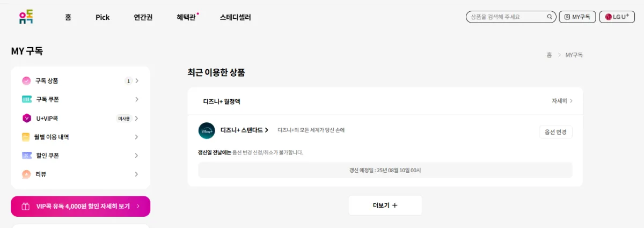The height and width of the screenshot is (228, 644).
Task: Focus the 상품을 검색해 주세요 search field
Action: click(x=507, y=17)
